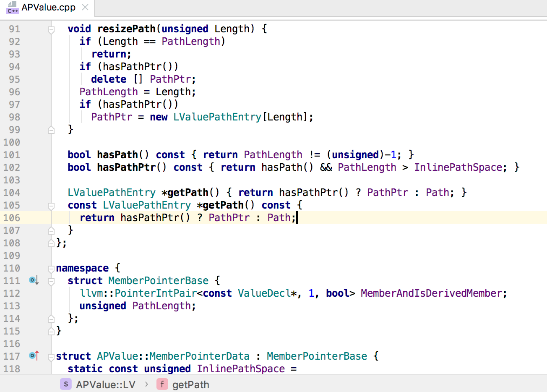Collapse const getPath function at line 105
Image resolution: width=547 pixels, height=392 pixels.
click(x=51, y=206)
